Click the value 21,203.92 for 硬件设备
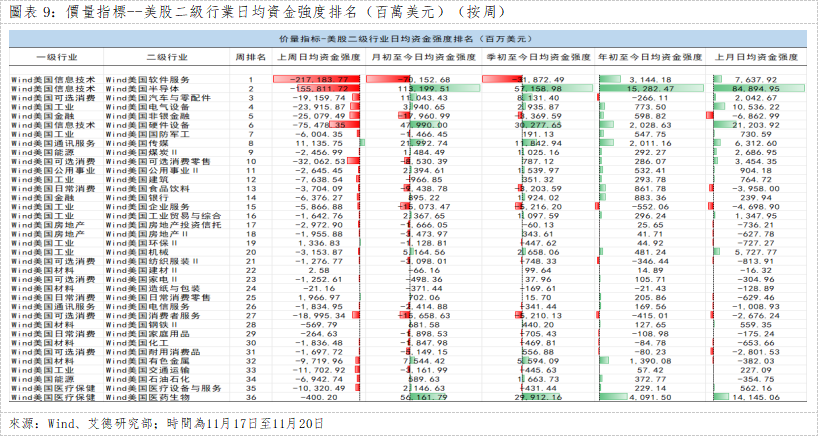 pyautogui.click(x=756, y=125)
